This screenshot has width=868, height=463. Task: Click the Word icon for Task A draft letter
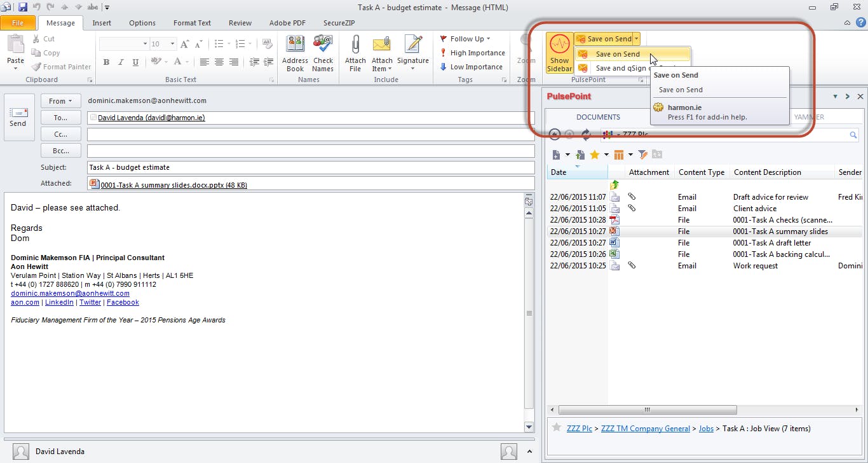click(x=614, y=243)
